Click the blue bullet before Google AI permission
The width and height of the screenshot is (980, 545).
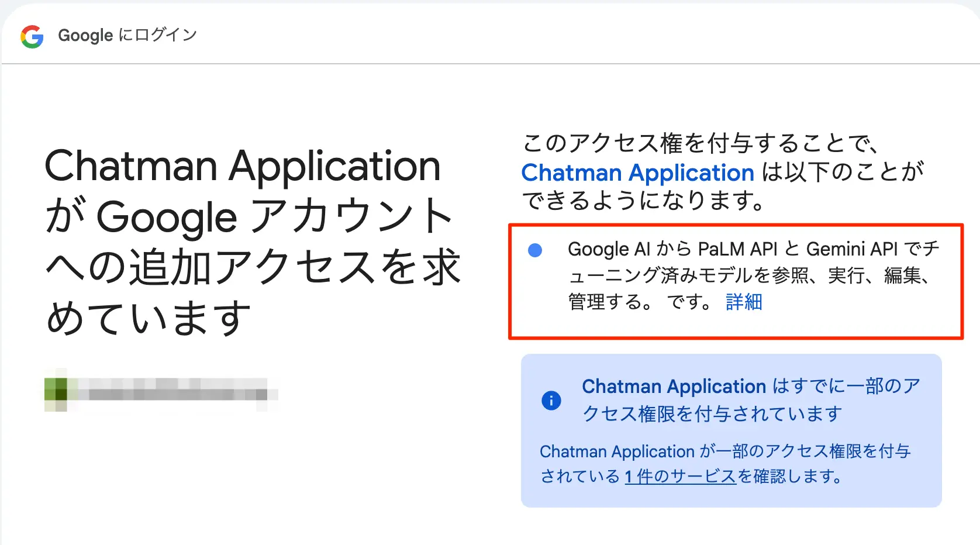[x=535, y=250]
